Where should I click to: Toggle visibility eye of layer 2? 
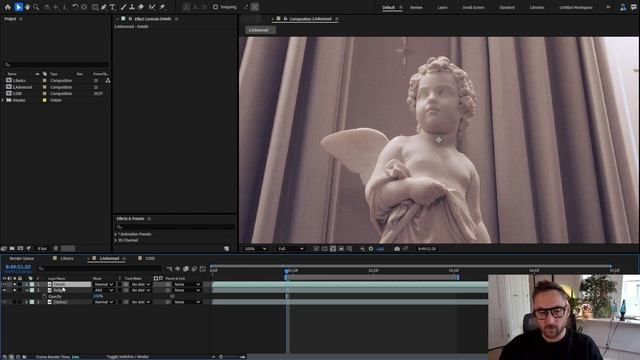click(x=4, y=290)
